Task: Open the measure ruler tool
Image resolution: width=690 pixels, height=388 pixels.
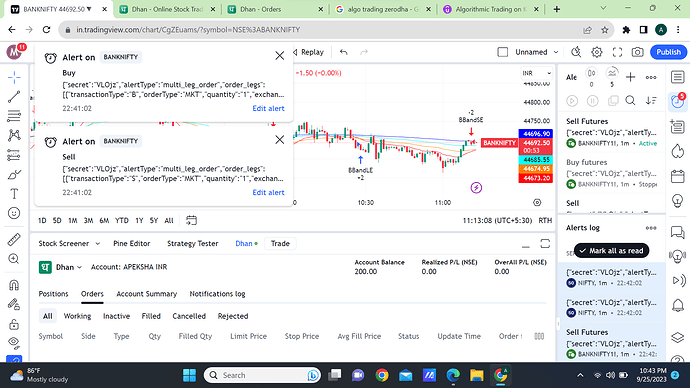Action: coord(14,239)
